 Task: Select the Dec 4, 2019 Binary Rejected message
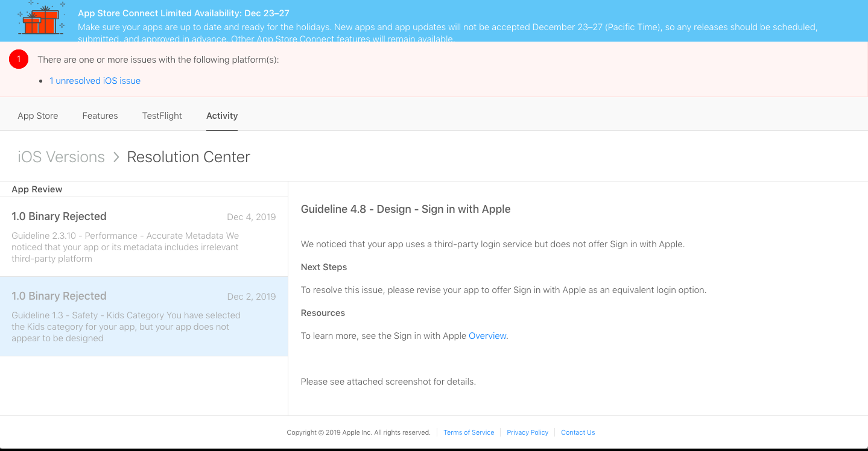click(x=144, y=237)
